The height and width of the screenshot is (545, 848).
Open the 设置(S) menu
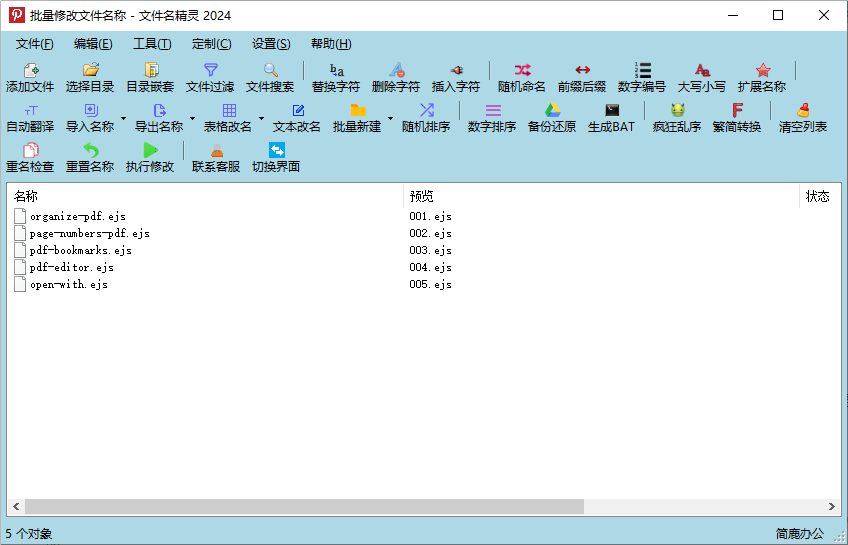pos(271,44)
